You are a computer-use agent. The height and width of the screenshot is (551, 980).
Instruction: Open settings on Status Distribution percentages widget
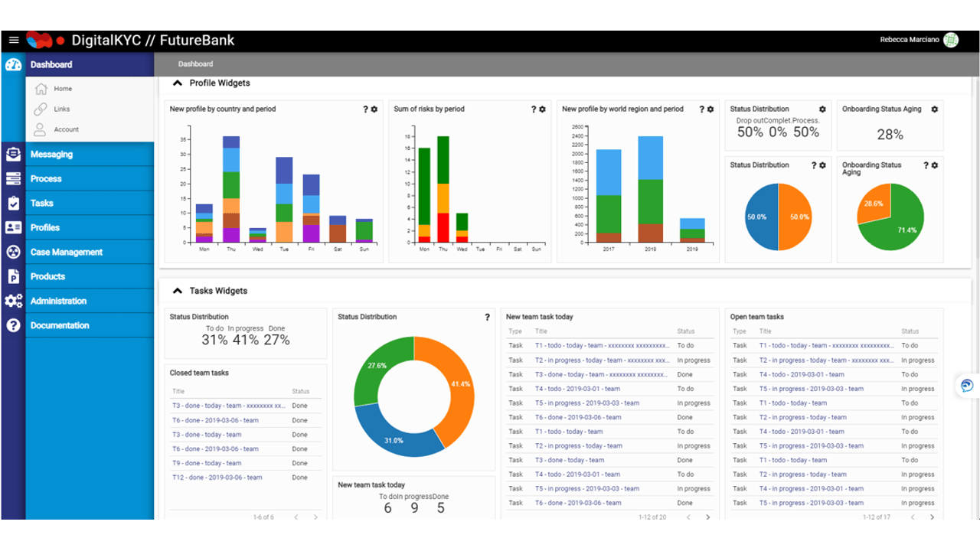822,109
